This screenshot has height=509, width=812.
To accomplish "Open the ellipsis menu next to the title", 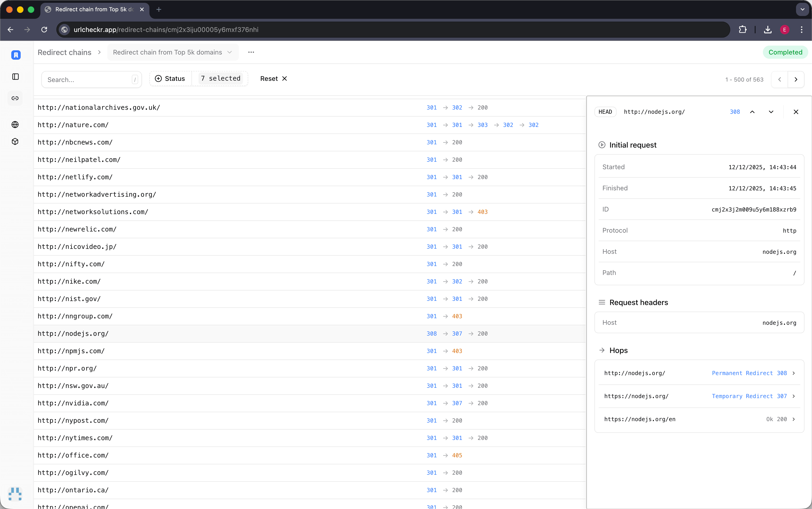I will pos(251,52).
